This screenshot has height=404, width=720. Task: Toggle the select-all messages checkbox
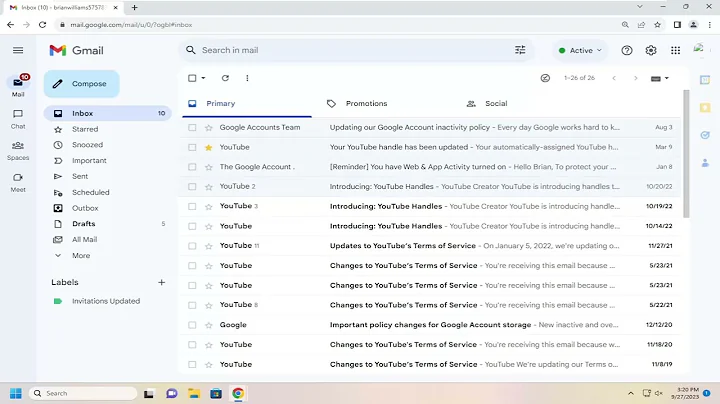click(192, 78)
